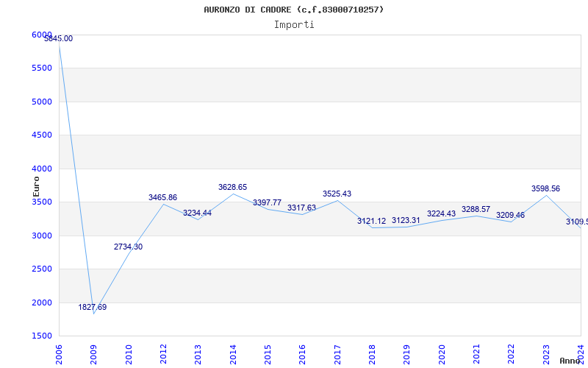Select the Importi subtitle text

[294, 24]
